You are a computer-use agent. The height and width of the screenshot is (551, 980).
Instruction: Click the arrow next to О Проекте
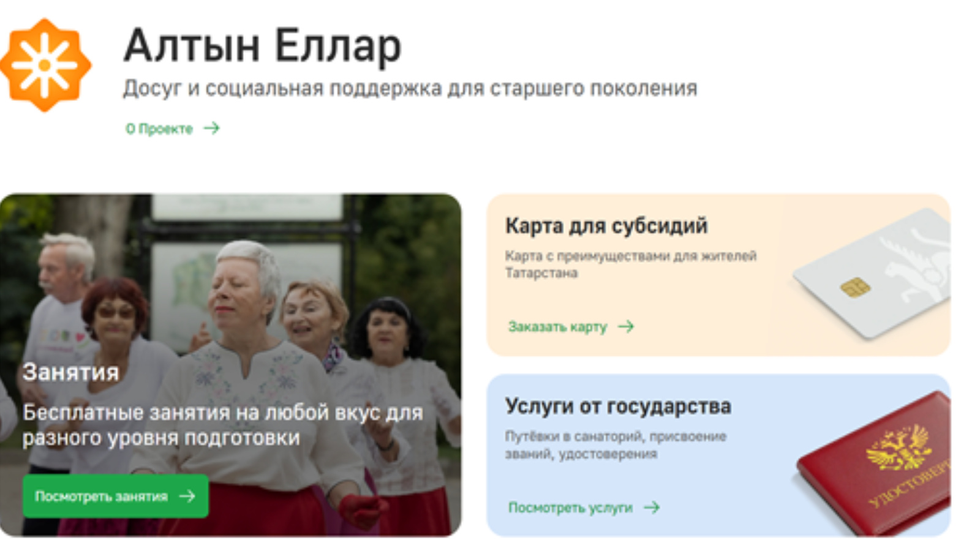point(212,128)
